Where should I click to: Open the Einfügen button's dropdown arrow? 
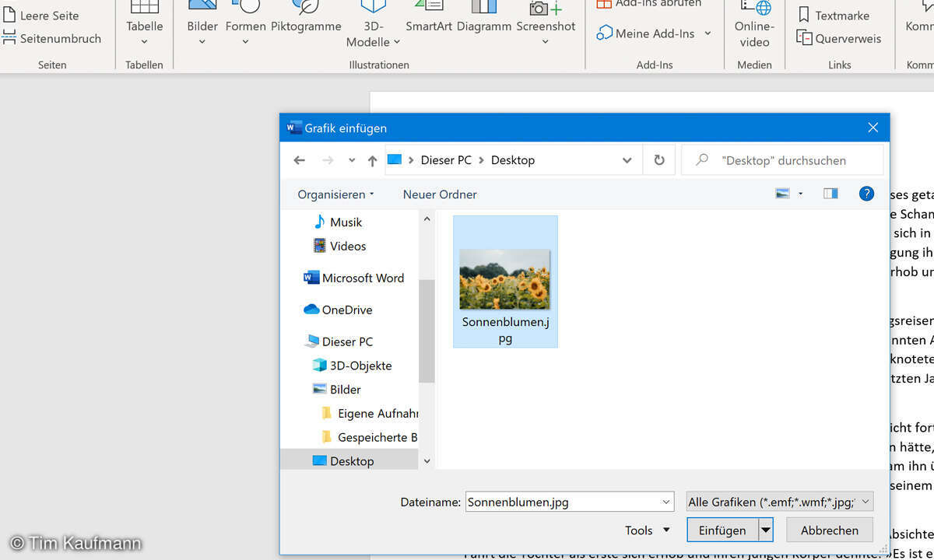click(766, 530)
